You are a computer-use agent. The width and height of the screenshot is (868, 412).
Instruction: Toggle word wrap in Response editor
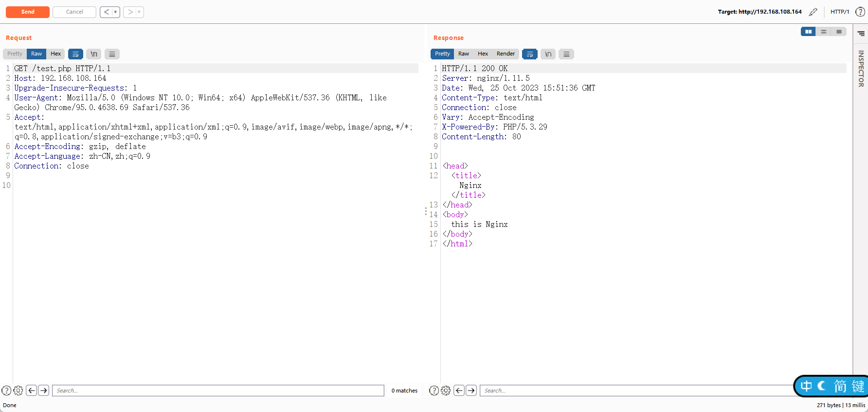[x=530, y=54]
